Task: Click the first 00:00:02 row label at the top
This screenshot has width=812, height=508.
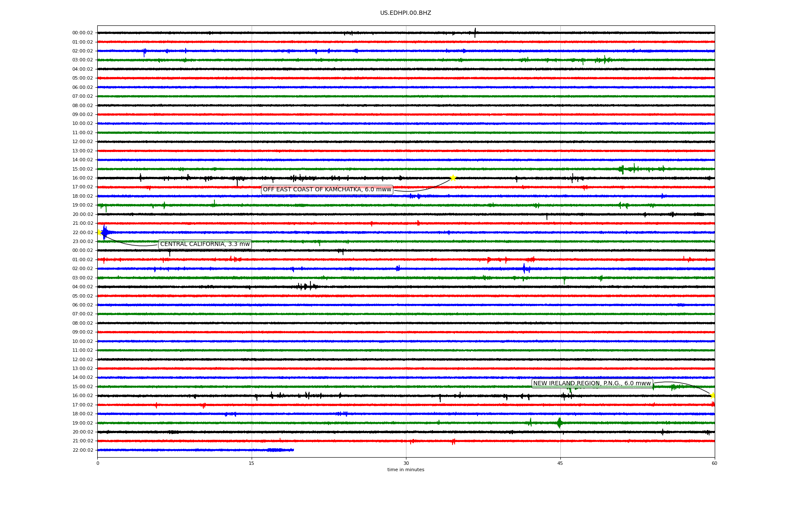Action: point(82,33)
